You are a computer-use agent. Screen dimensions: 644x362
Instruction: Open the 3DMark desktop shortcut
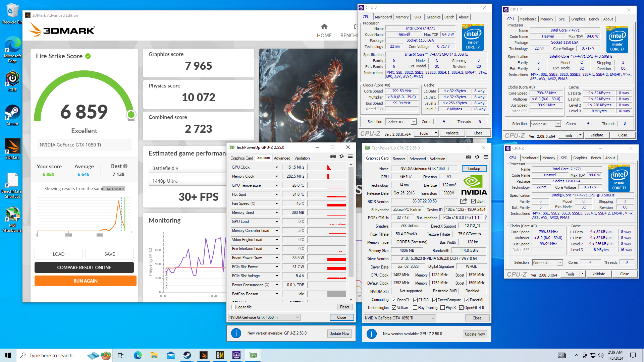(x=12, y=148)
